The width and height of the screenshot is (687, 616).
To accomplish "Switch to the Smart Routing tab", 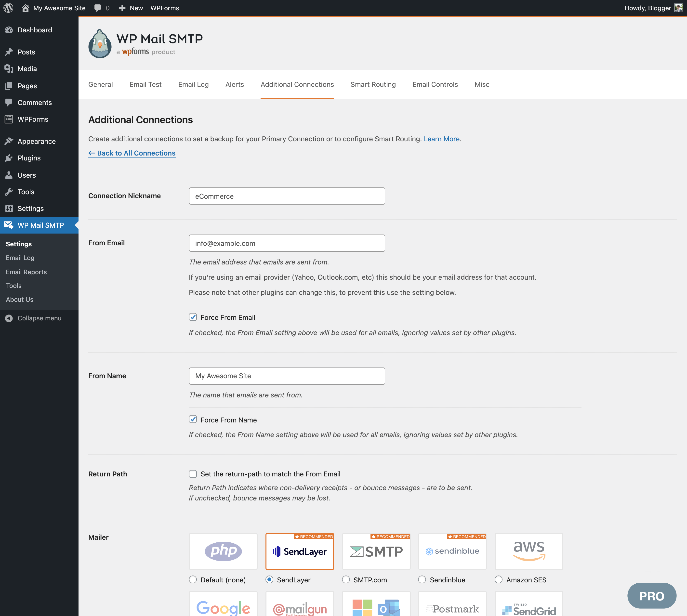I will (373, 84).
